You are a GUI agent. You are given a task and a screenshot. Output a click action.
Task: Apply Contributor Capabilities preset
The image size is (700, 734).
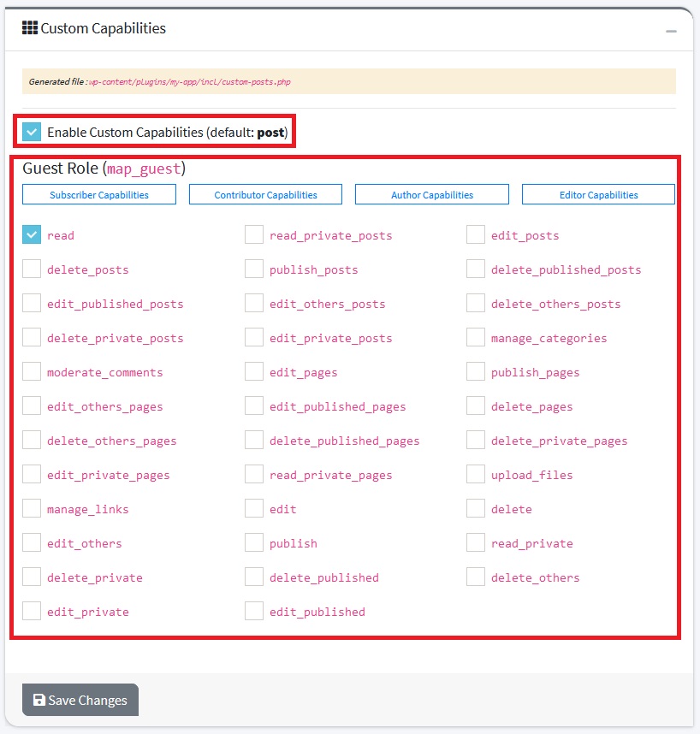point(265,195)
